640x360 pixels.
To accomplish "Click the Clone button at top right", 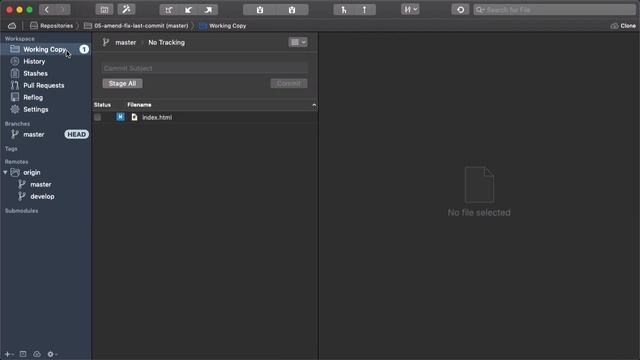I will pos(623,26).
